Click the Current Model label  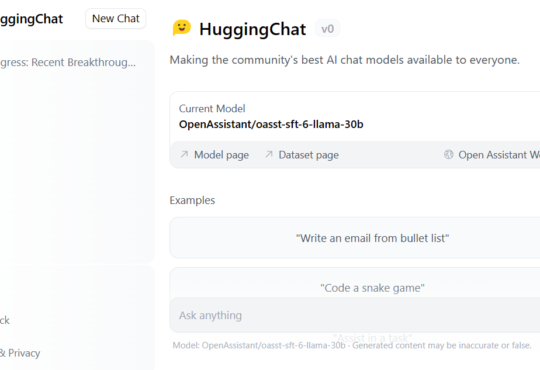[212, 109]
